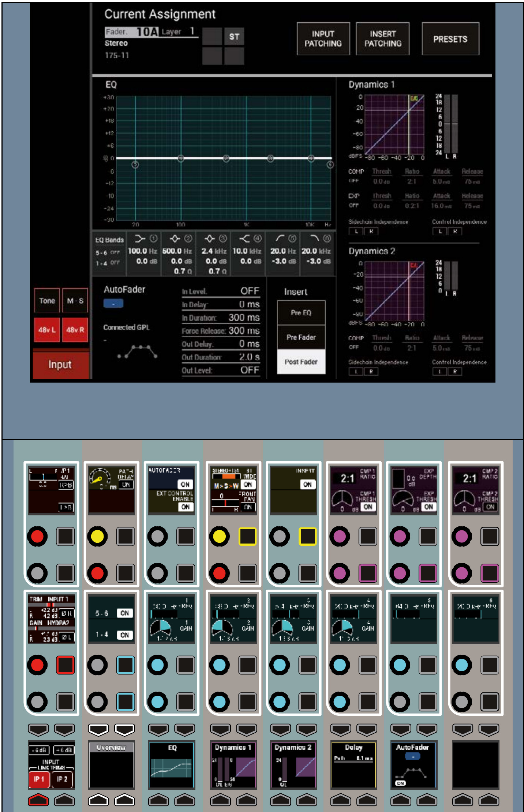Toggle Dynamics 1 Control Independence R
This screenshot has height=812, width=524.
pyautogui.click(x=455, y=231)
